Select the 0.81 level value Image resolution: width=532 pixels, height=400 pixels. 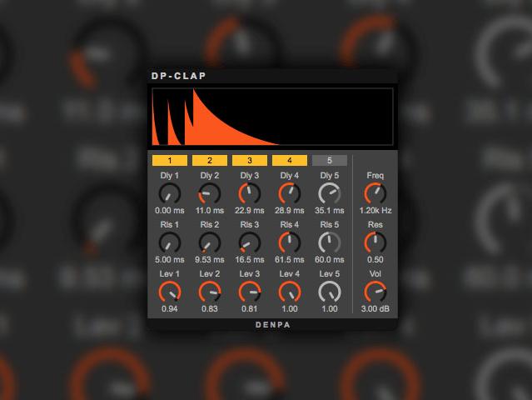coord(250,309)
